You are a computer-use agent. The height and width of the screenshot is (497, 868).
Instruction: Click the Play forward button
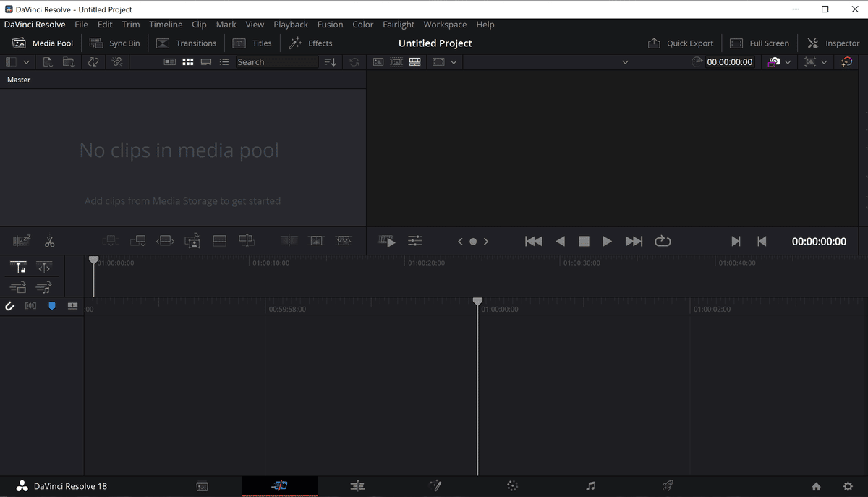(608, 242)
